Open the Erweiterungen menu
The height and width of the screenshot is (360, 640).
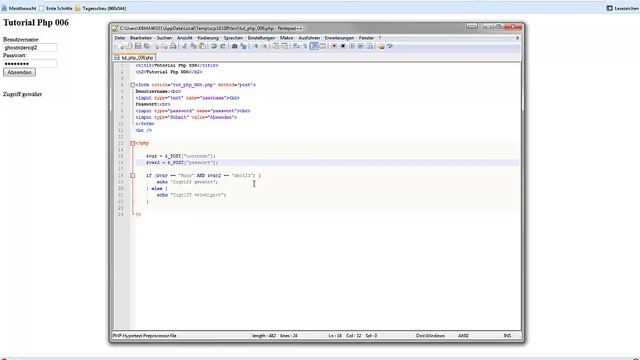pos(339,38)
